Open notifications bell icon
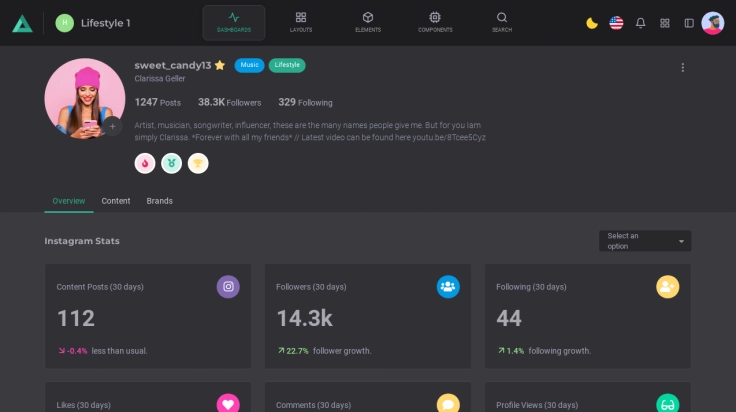This screenshot has height=412, width=736. [x=641, y=23]
